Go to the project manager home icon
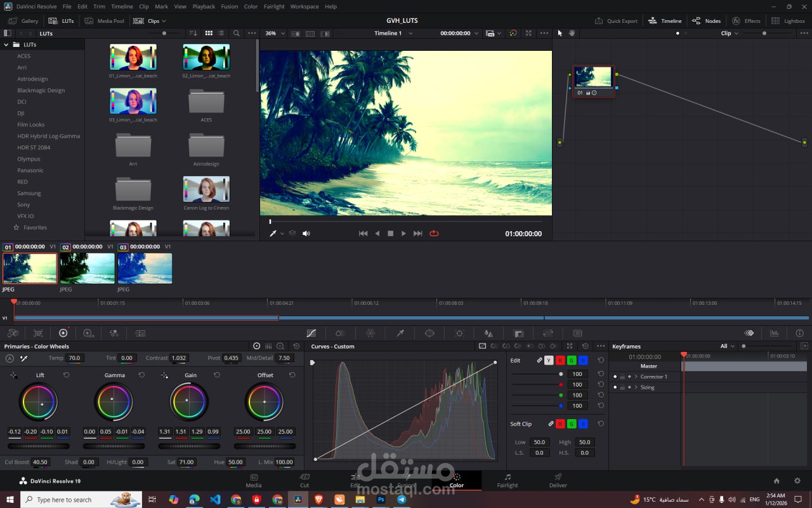The height and width of the screenshot is (508, 812). point(776,481)
